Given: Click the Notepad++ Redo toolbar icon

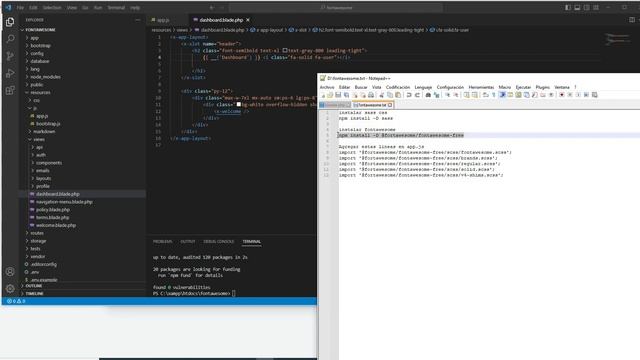Looking at the screenshot, I should 417,95.
